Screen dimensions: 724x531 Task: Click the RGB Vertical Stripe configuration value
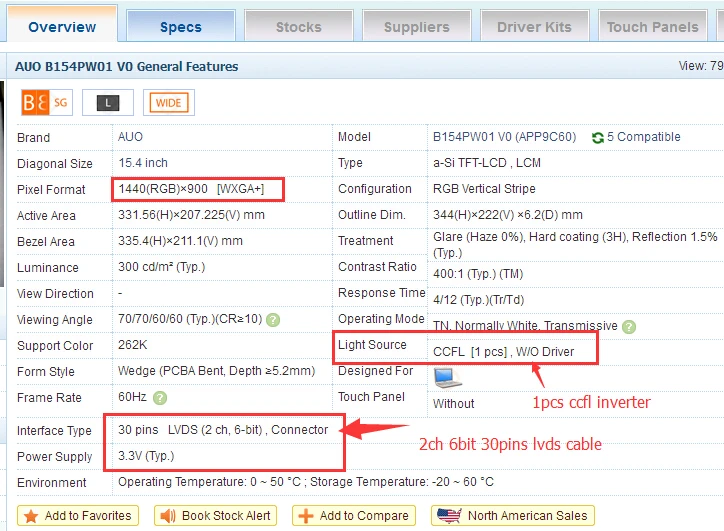(484, 188)
